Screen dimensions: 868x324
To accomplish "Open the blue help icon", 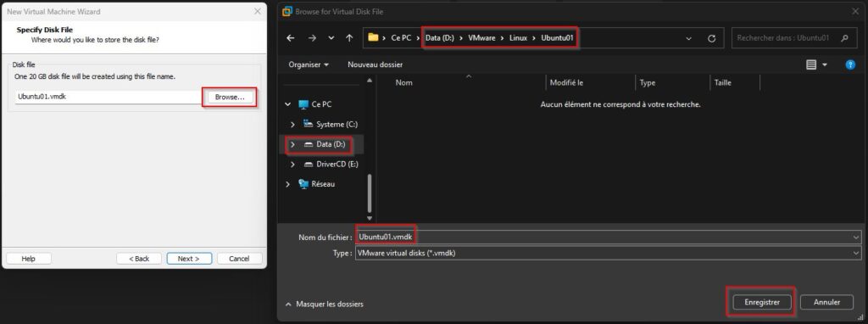I will 850,64.
